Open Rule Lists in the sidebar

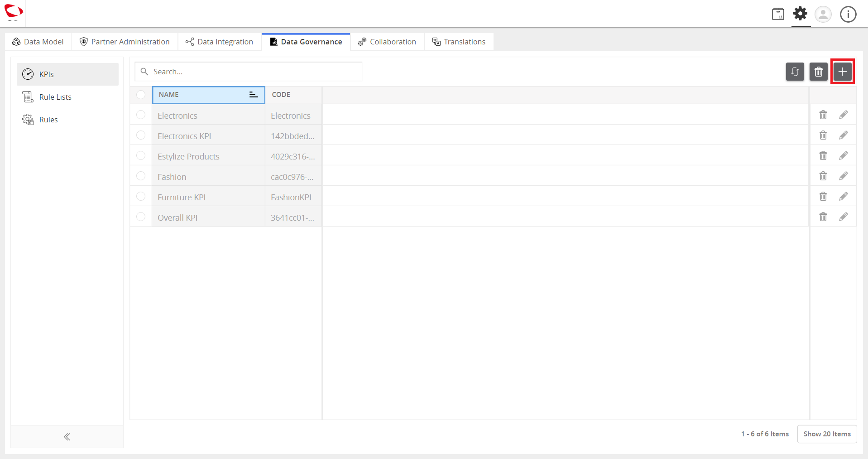(67, 97)
